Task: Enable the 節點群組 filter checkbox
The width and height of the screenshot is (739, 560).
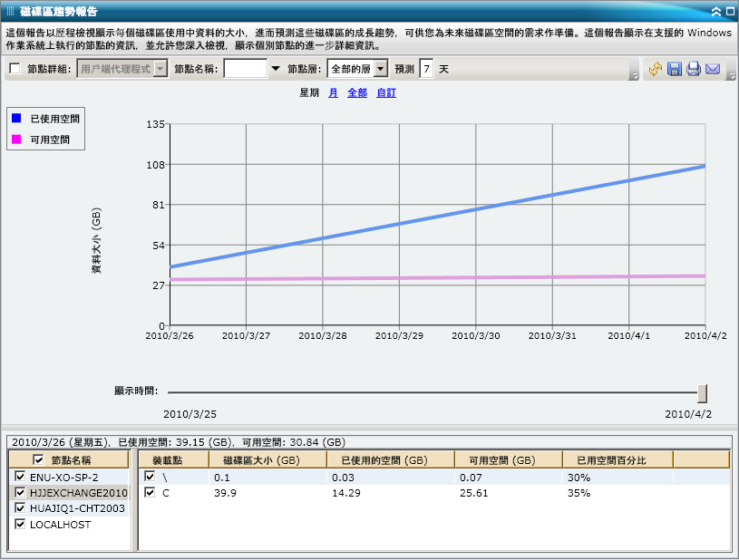Action: 15,69
